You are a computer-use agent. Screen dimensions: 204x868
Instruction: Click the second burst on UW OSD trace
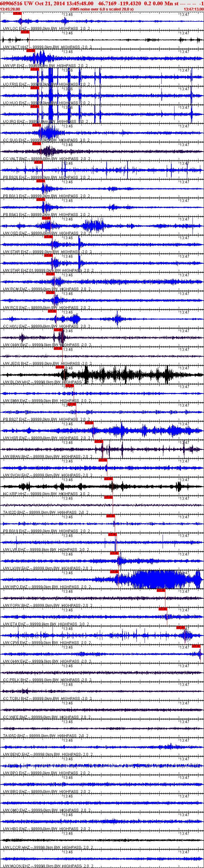click(94, 226)
